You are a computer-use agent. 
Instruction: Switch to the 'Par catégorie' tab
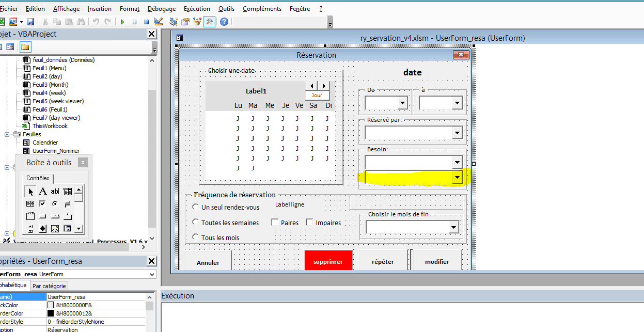(x=49, y=286)
